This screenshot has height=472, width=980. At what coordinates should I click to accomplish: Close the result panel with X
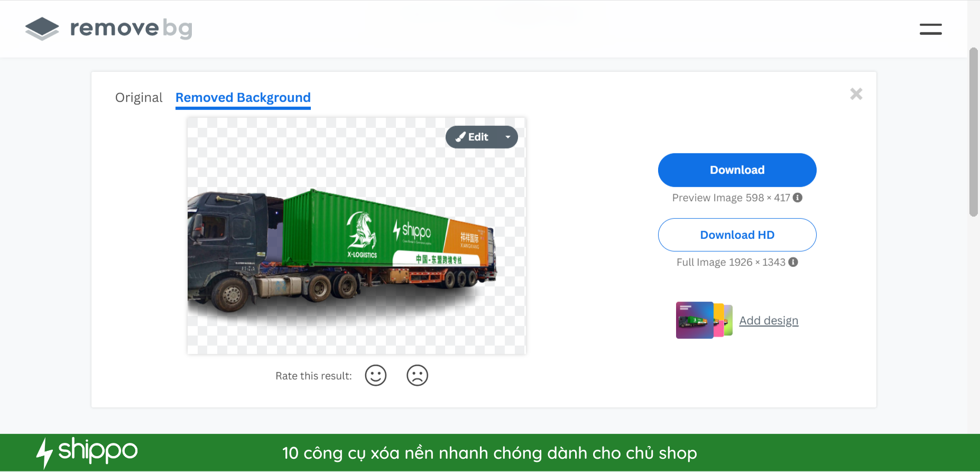(x=856, y=94)
